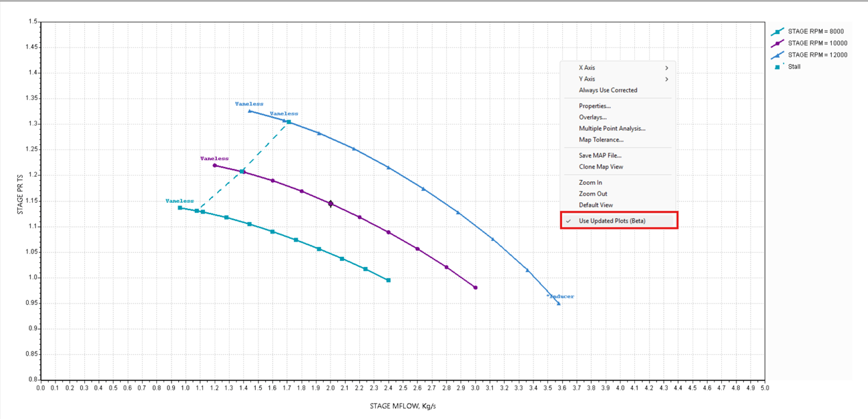Choose Zoom Out from the menu
This screenshot has width=868, height=419.
tap(593, 194)
